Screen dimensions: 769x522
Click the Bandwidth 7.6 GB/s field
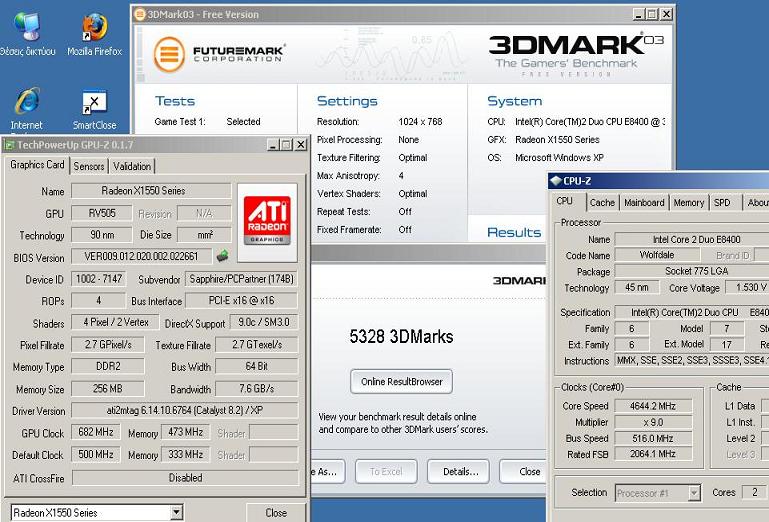(x=256, y=389)
